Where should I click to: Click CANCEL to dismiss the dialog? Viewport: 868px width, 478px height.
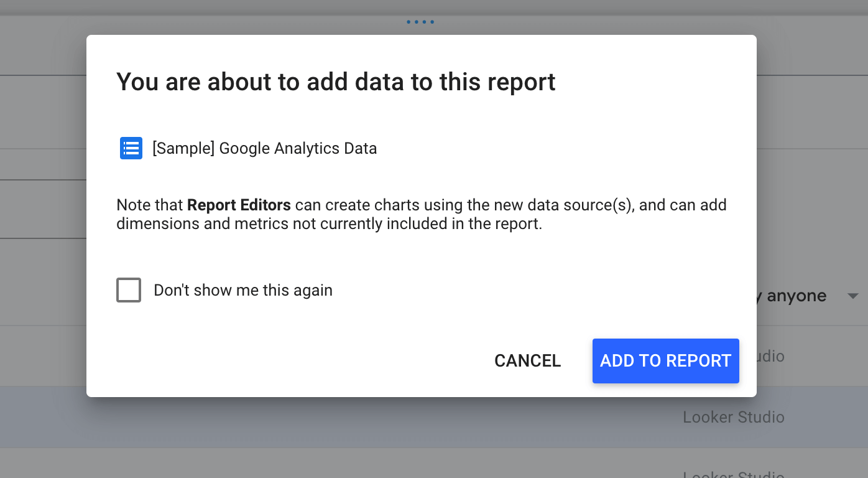pos(527,361)
